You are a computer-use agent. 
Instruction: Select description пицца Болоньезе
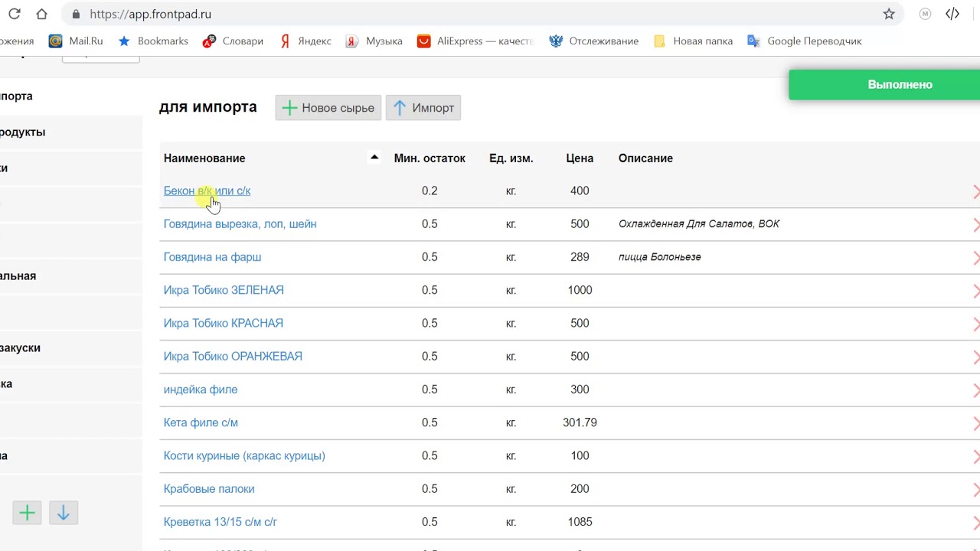coord(660,257)
